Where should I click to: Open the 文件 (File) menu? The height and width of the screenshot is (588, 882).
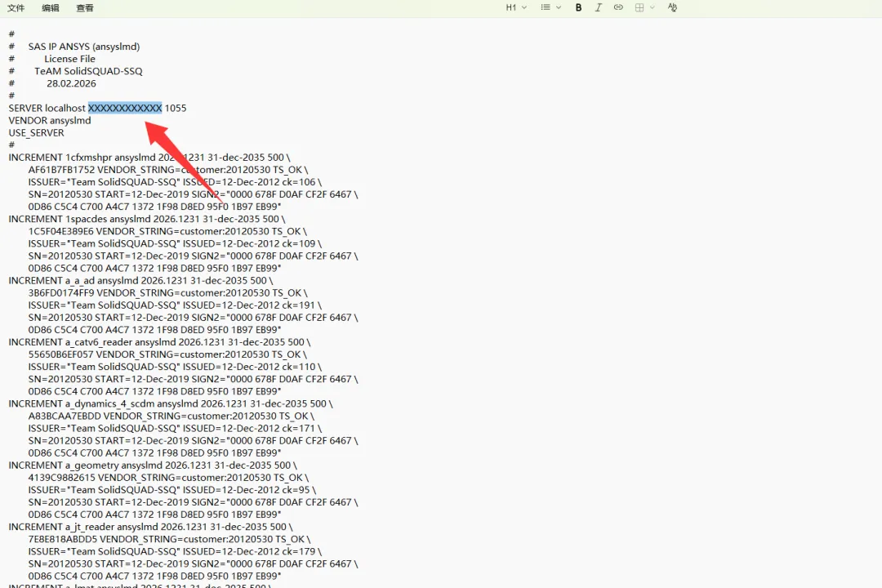point(16,8)
